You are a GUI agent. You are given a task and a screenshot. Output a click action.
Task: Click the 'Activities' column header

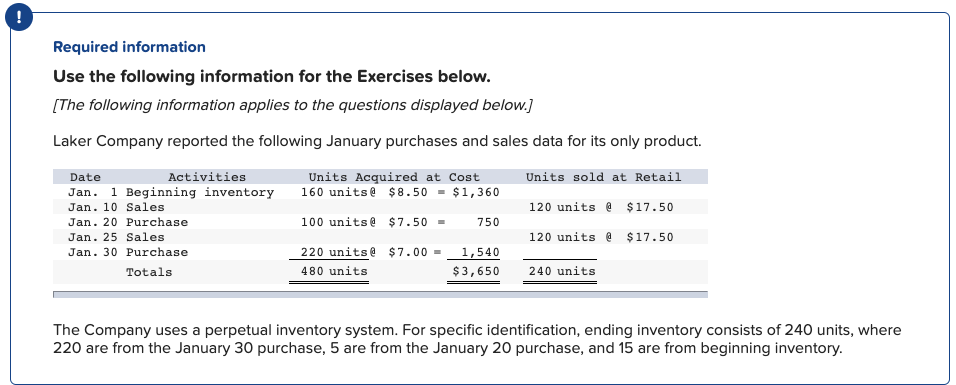pos(207,178)
